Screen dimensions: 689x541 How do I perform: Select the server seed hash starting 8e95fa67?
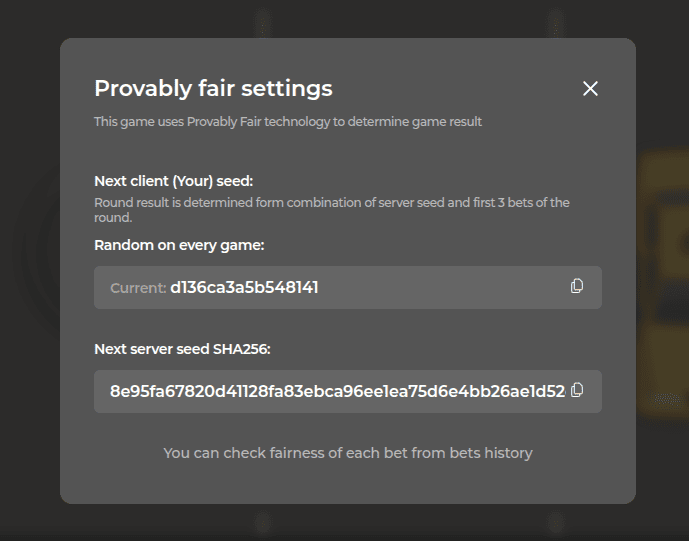337,391
